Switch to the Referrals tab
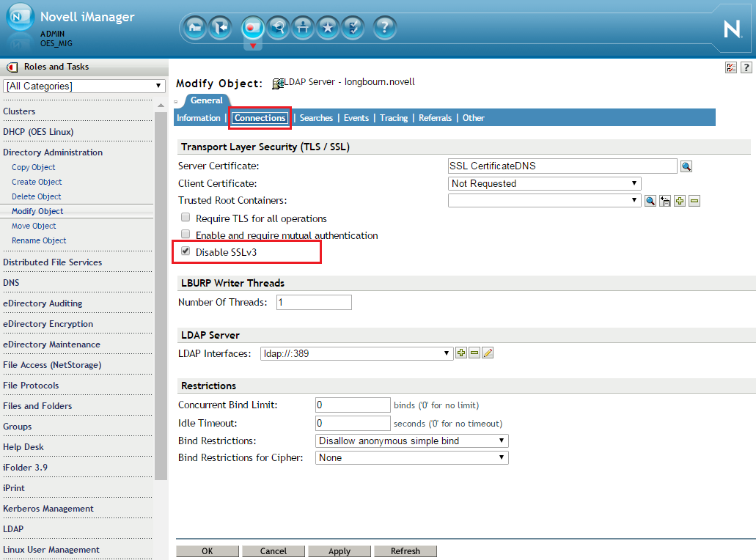The width and height of the screenshot is (756, 560). (x=435, y=118)
